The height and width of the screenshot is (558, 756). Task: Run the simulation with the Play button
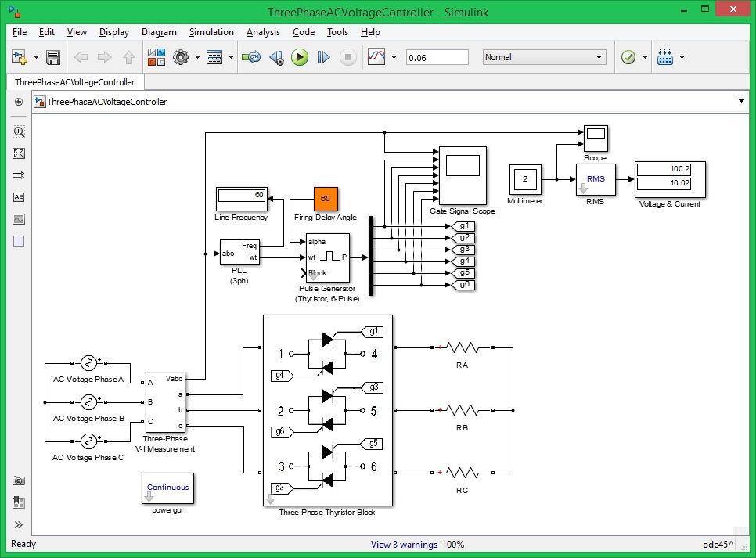[300, 57]
